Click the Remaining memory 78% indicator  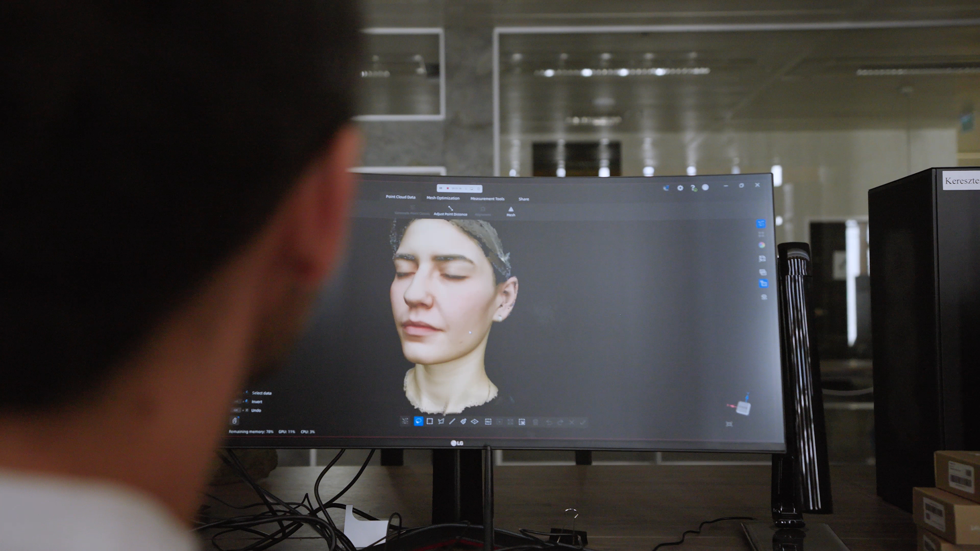(x=250, y=431)
